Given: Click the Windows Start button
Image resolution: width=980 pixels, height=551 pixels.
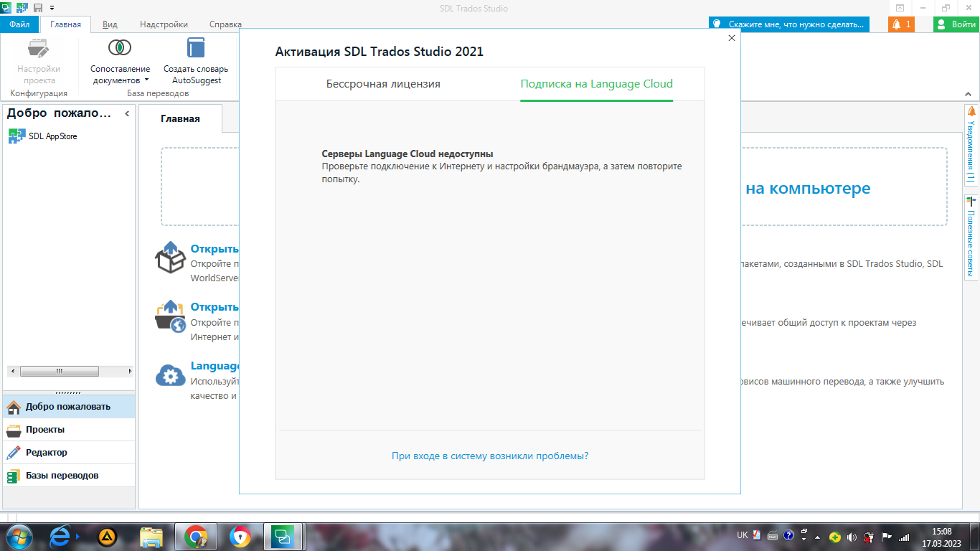Looking at the screenshot, I should pyautogui.click(x=17, y=536).
